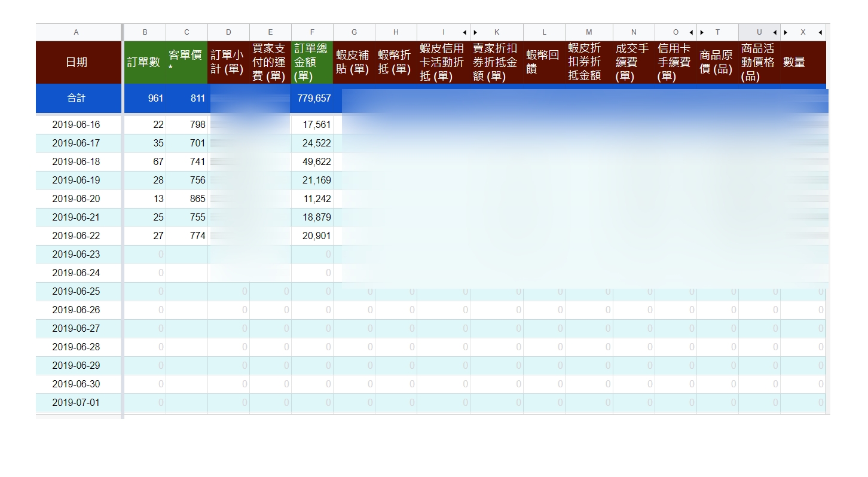Select column L via its letter header

(x=544, y=32)
